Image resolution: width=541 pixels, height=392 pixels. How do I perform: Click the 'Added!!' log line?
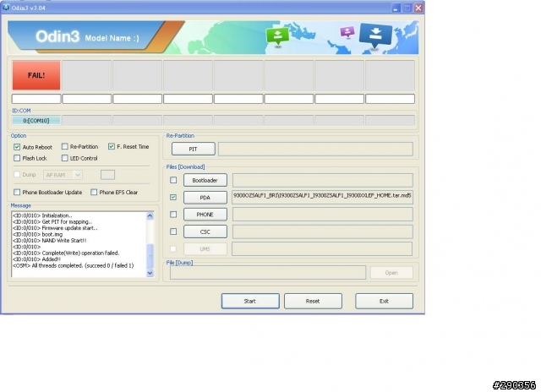coord(36,259)
